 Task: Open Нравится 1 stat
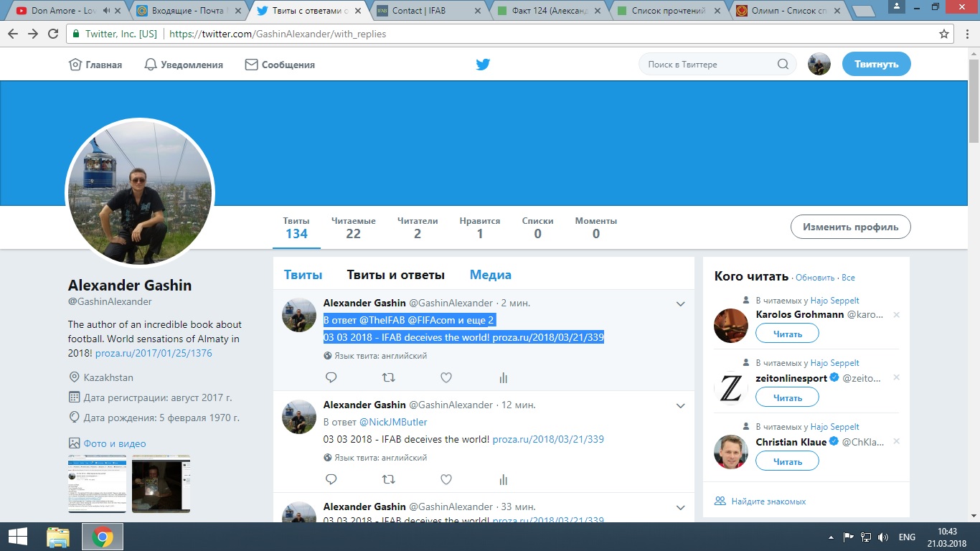(x=480, y=227)
